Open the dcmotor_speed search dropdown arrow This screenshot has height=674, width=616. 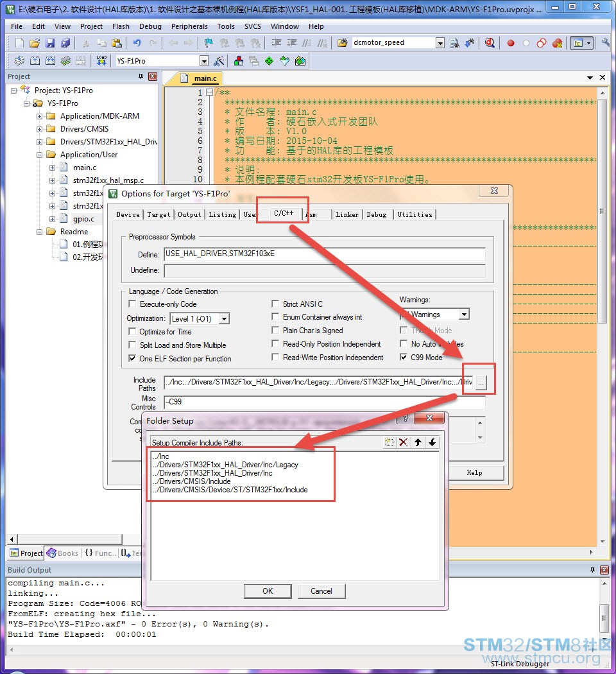(440, 43)
